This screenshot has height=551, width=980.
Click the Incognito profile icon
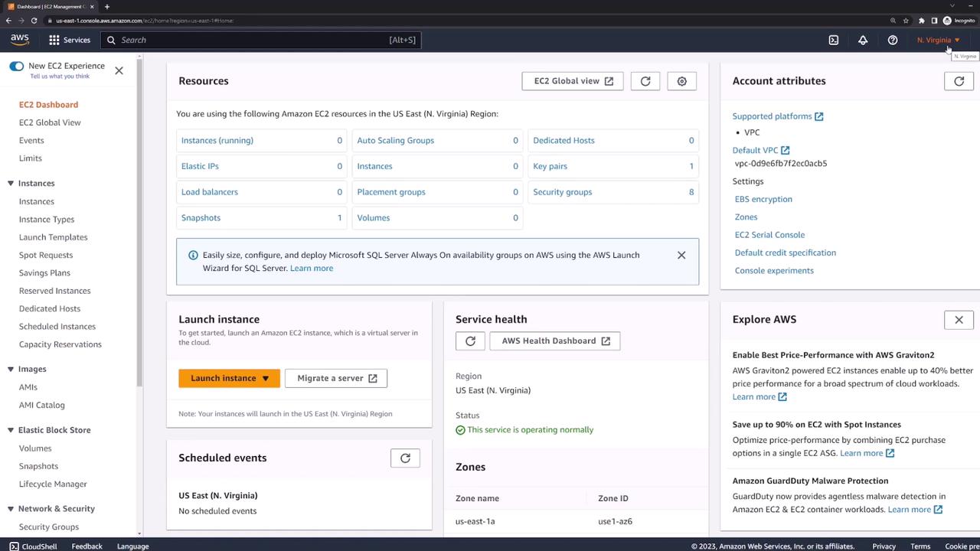click(x=959, y=21)
